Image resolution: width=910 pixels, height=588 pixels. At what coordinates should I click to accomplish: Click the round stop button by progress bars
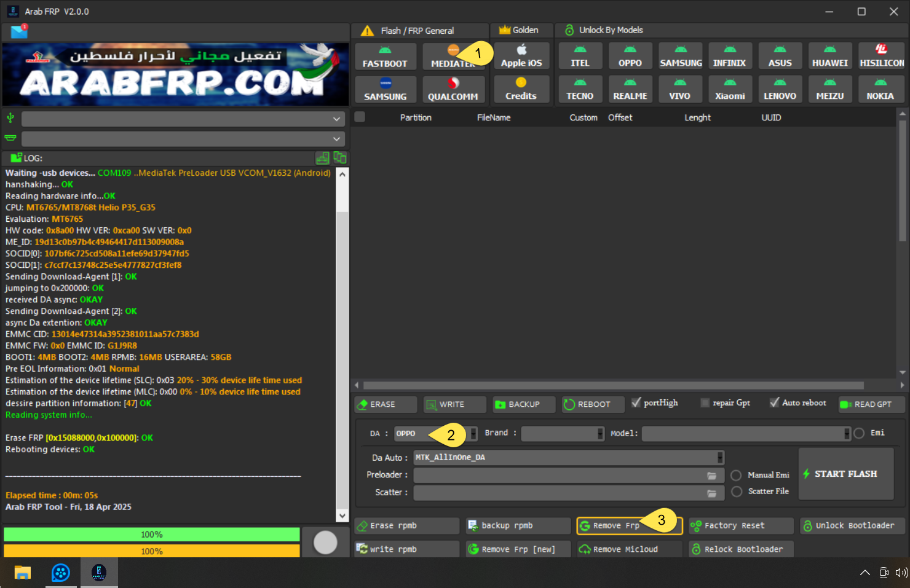point(325,542)
